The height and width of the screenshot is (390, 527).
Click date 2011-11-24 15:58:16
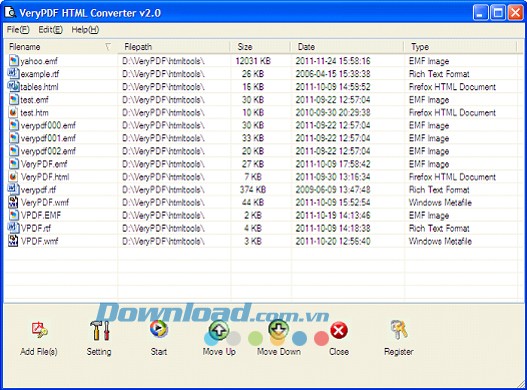click(333, 61)
